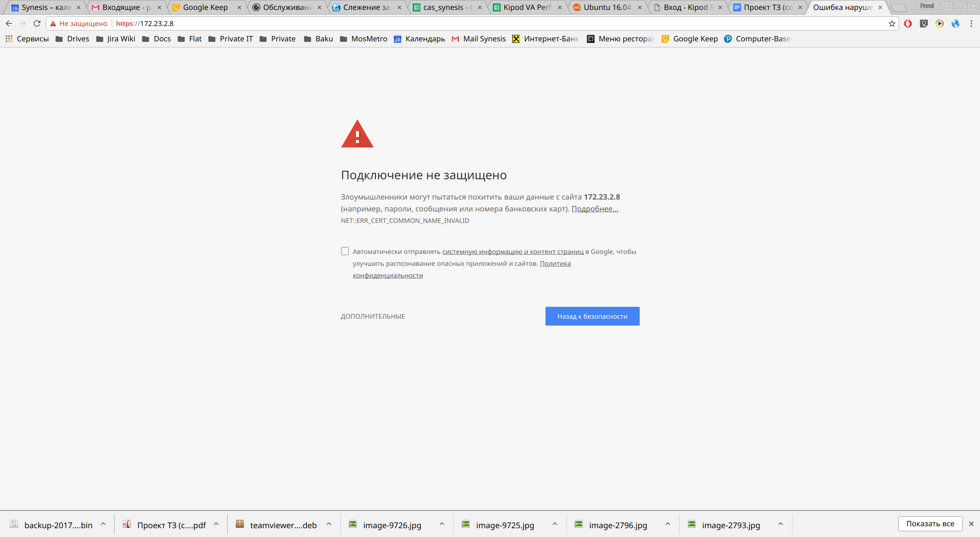980x537 pixels.
Task: Open the Flat bookmark folder
Action: click(x=190, y=39)
